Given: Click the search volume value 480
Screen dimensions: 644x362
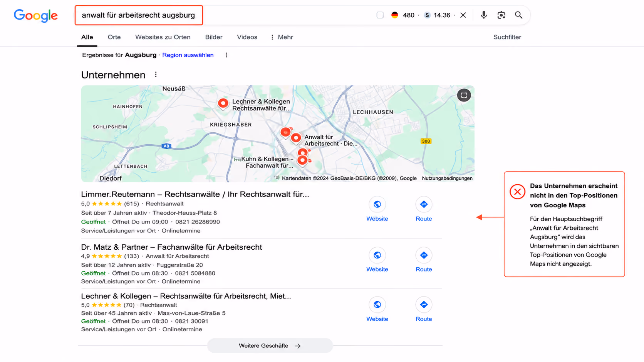Looking at the screenshot, I should pos(409,15).
